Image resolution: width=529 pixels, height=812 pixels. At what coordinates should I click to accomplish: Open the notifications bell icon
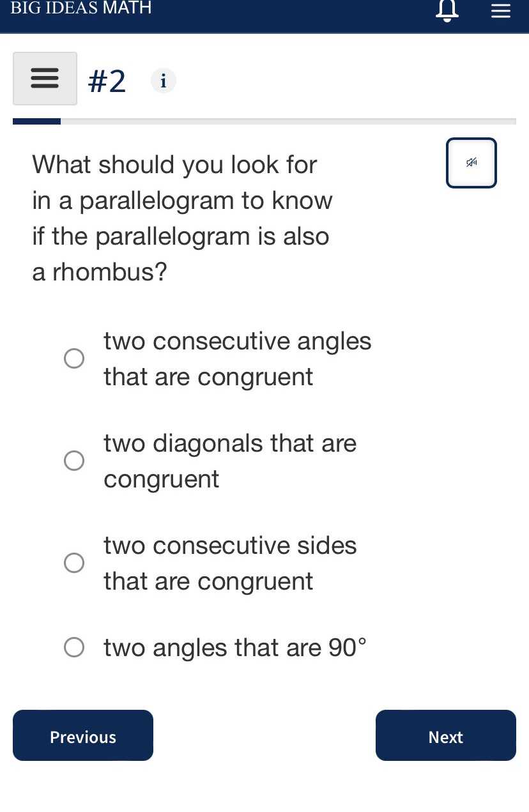click(x=447, y=10)
